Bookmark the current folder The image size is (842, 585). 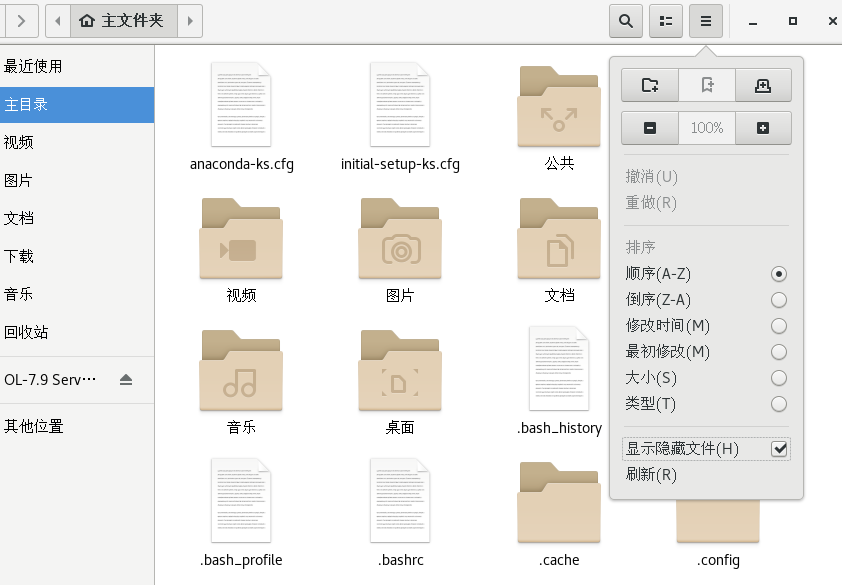click(706, 85)
